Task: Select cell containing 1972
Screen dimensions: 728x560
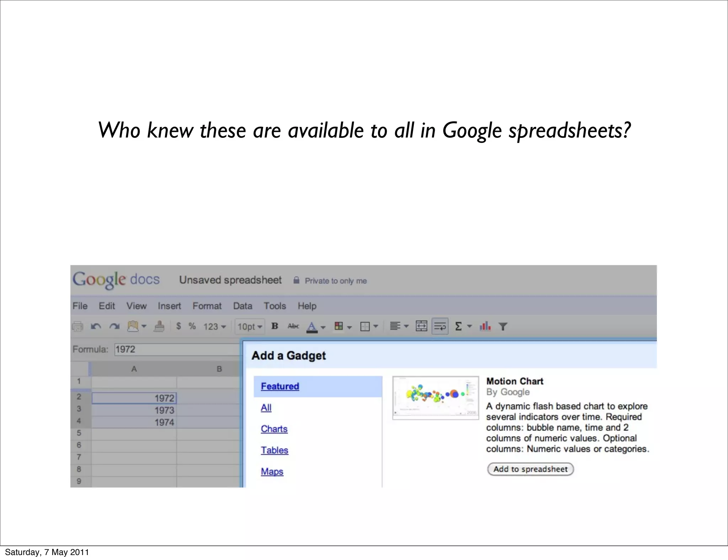Action: [x=134, y=398]
